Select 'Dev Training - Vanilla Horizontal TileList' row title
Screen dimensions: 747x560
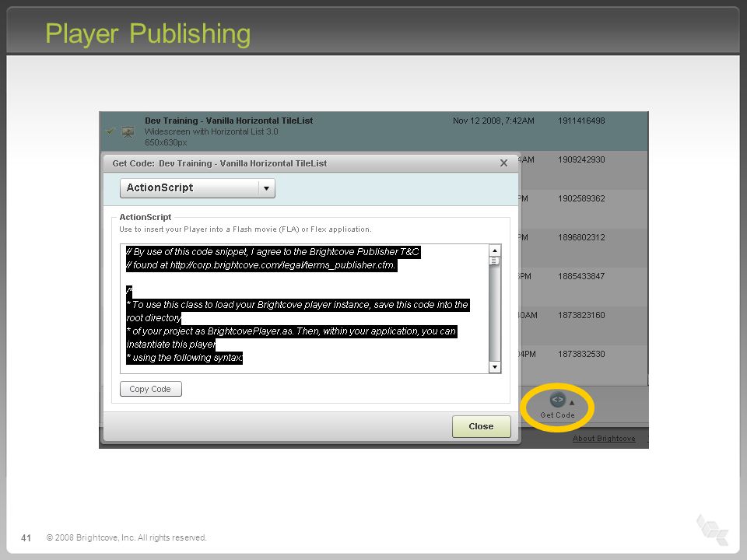229,121
